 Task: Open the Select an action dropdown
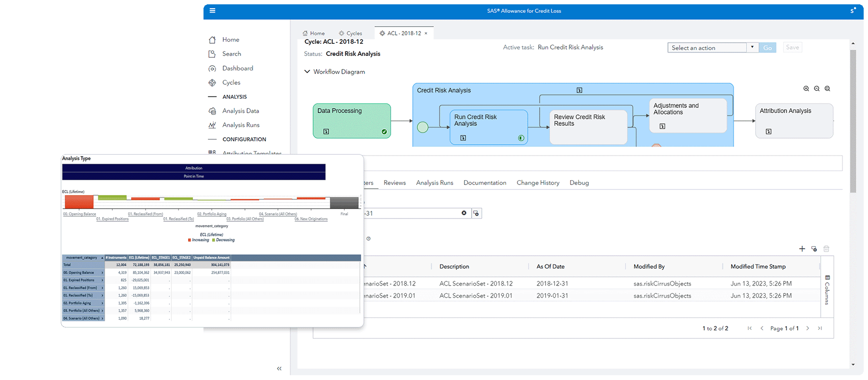click(x=752, y=47)
